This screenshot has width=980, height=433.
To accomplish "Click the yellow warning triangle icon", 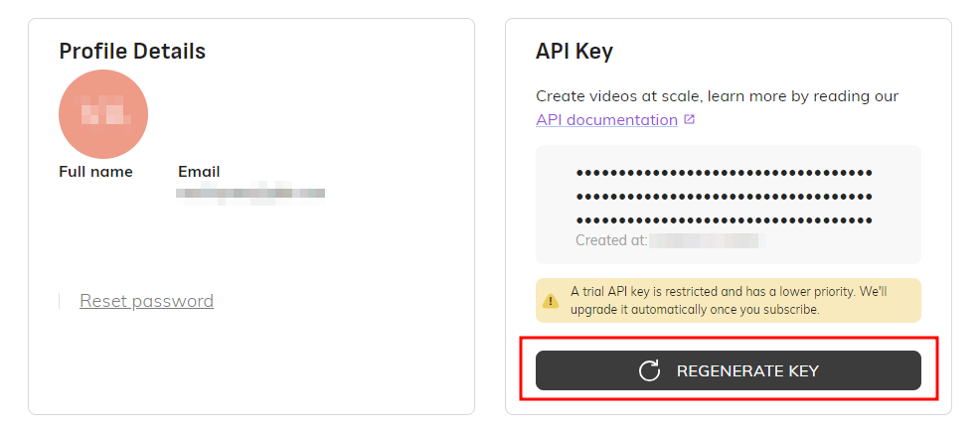I will (x=550, y=300).
